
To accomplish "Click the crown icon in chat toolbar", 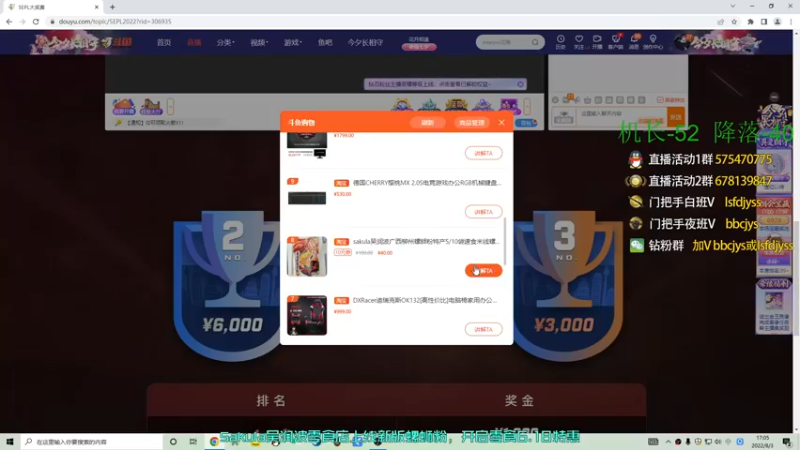I will (x=587, y=100).
